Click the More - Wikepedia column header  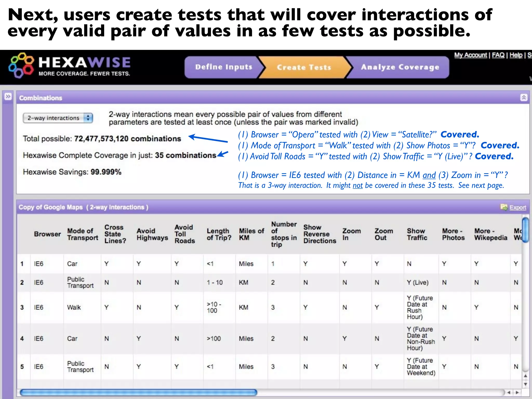(x=491, y=234)
